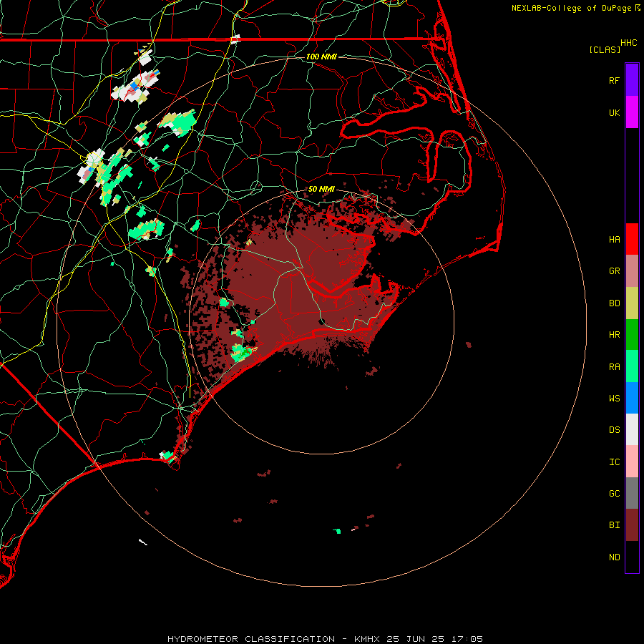Viewport: 644px width, 644px height.
Task: Click the NEXLAB-College of DuPage text
Action: tap(571, 8)
